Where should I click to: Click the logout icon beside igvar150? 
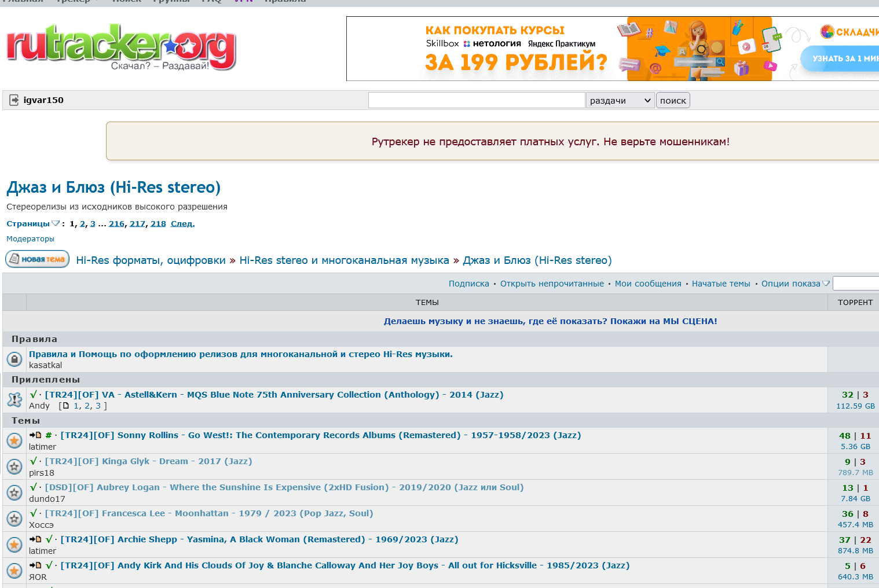[x=14, y=100]
